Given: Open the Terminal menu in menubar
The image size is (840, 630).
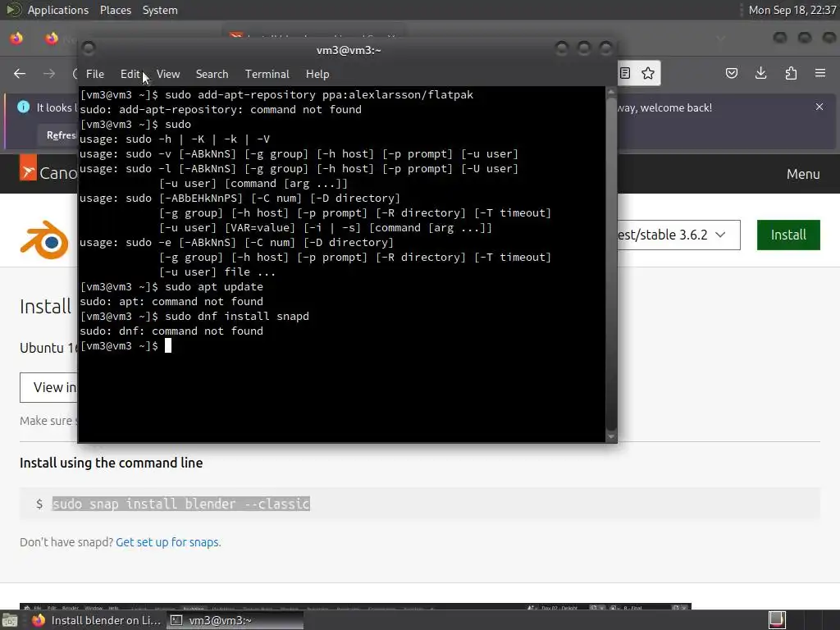Looking at the screenshot, I should coord(267,74).
